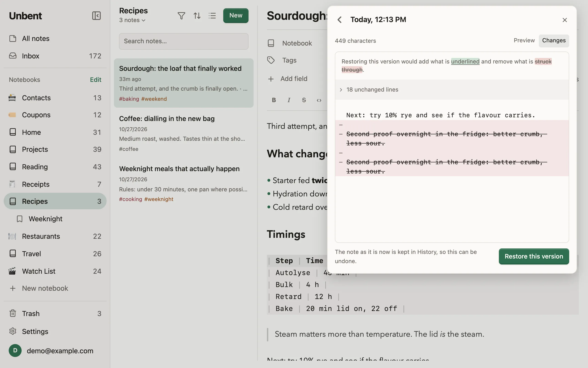Screen dimensions: 588x368
Task: Restore this version of the note
Action: coord(534,256)
